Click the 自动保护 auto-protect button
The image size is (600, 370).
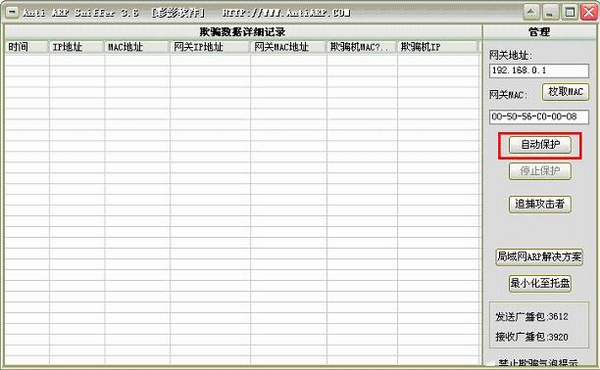click(540, 145)
